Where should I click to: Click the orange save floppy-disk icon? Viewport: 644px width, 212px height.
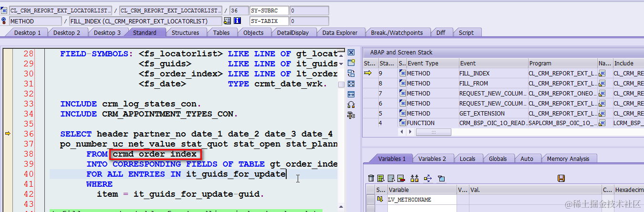click(x=561, y=178)
